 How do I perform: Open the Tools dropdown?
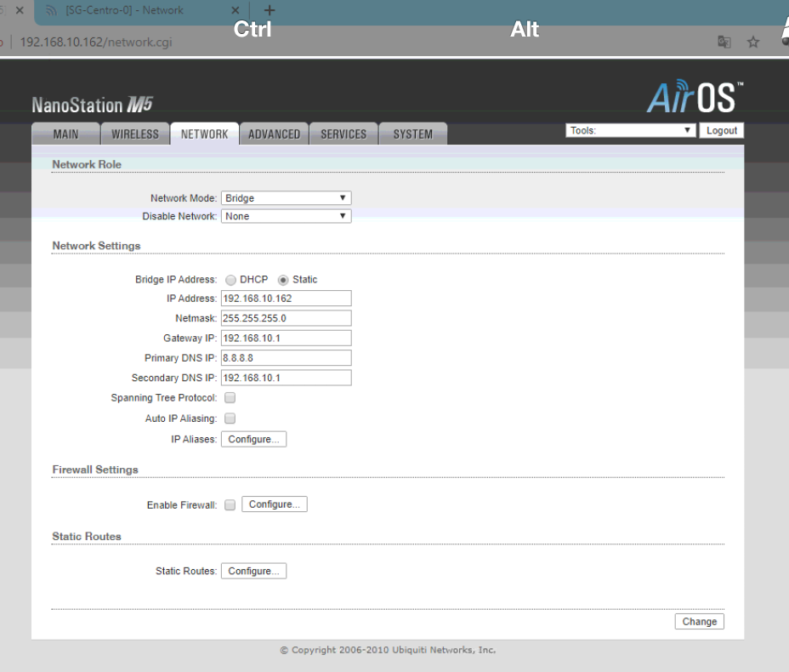click(x=631, y=130)
